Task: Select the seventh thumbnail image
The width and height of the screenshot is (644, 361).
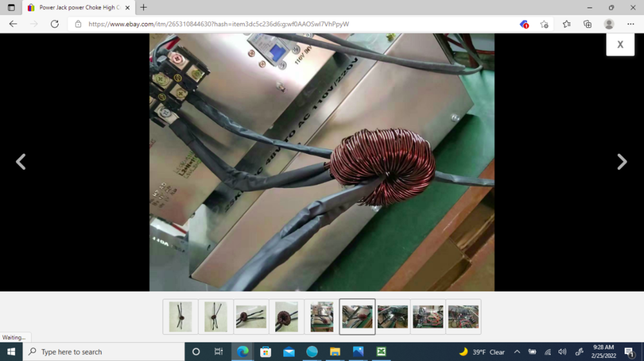Action: (392, 317)
